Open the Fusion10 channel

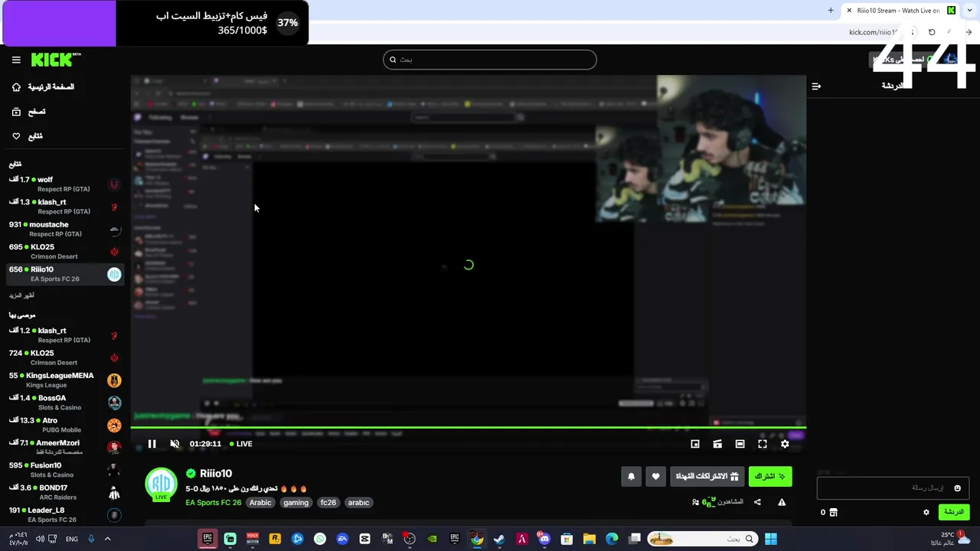click(65, 470)
